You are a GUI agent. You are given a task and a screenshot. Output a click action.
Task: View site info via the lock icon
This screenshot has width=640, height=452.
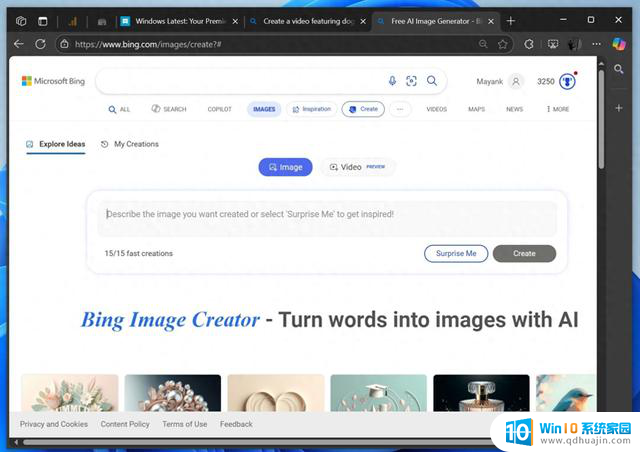(x=64, y=44)
